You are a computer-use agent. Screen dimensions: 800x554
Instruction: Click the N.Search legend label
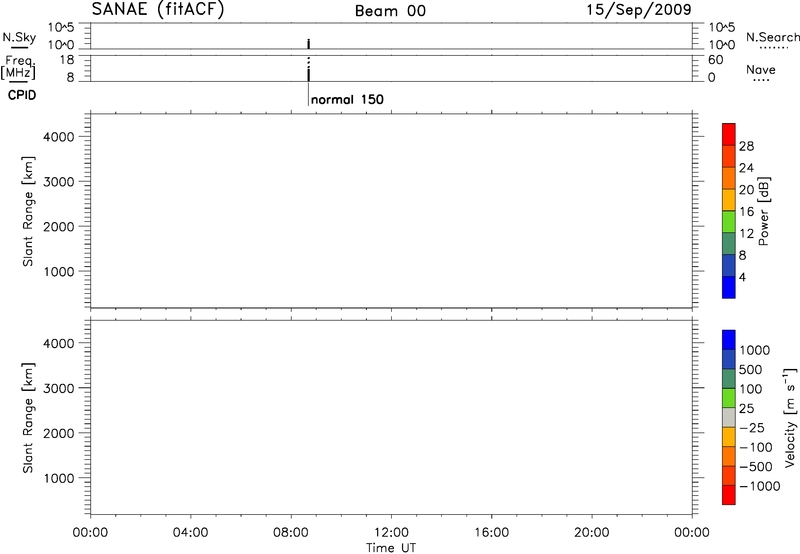772,37
